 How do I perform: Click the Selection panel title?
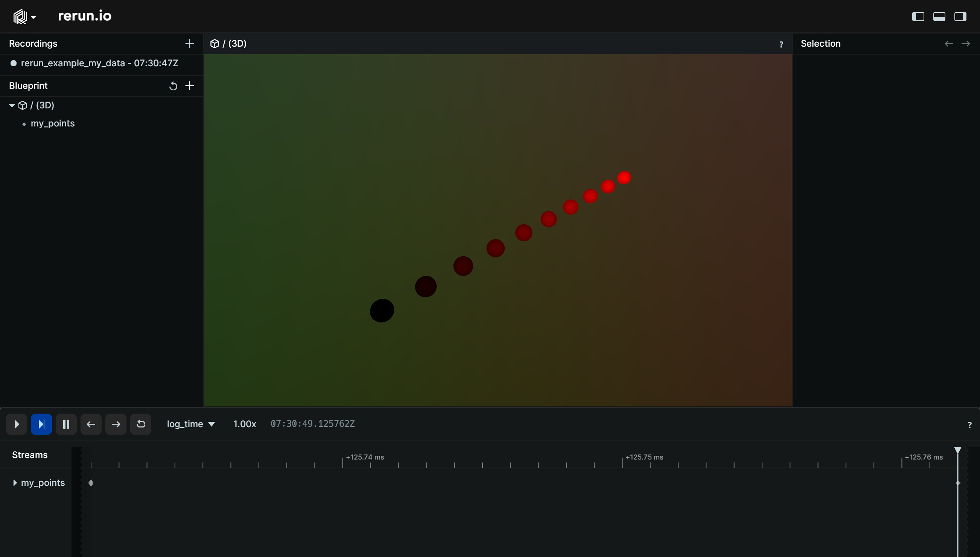pyautogui.click(x=820, y=44)
